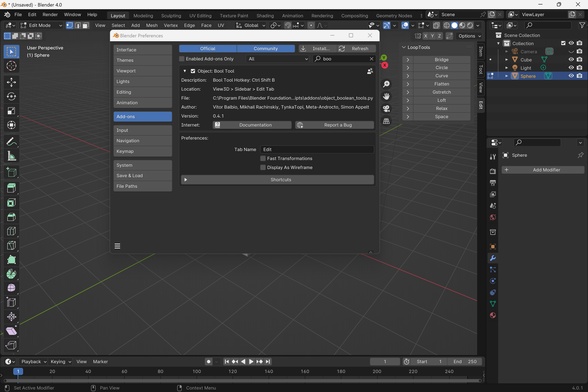
Task: Expand the Shortcuts section
Action: 277,180
